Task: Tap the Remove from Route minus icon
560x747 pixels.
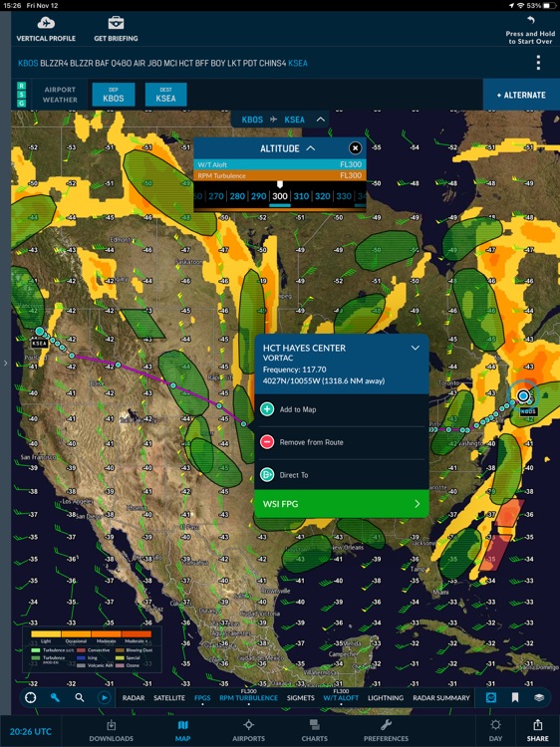Action: click(267, 442)
